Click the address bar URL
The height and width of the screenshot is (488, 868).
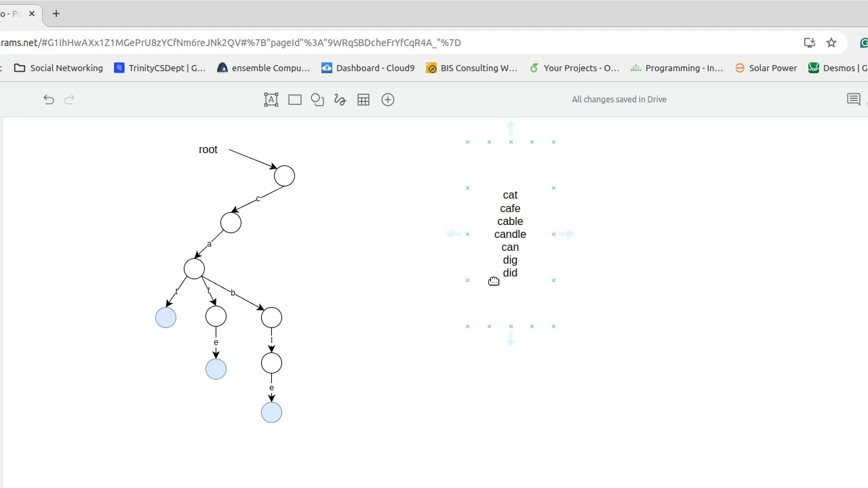[x=231, y=43]
